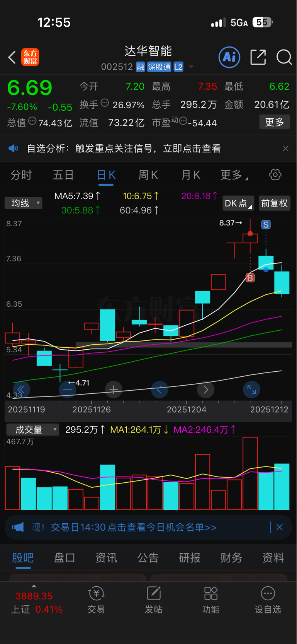Go back with the left chevron
Image resolution: width=297 pixels, height=644 pixels.
[12, 58]
